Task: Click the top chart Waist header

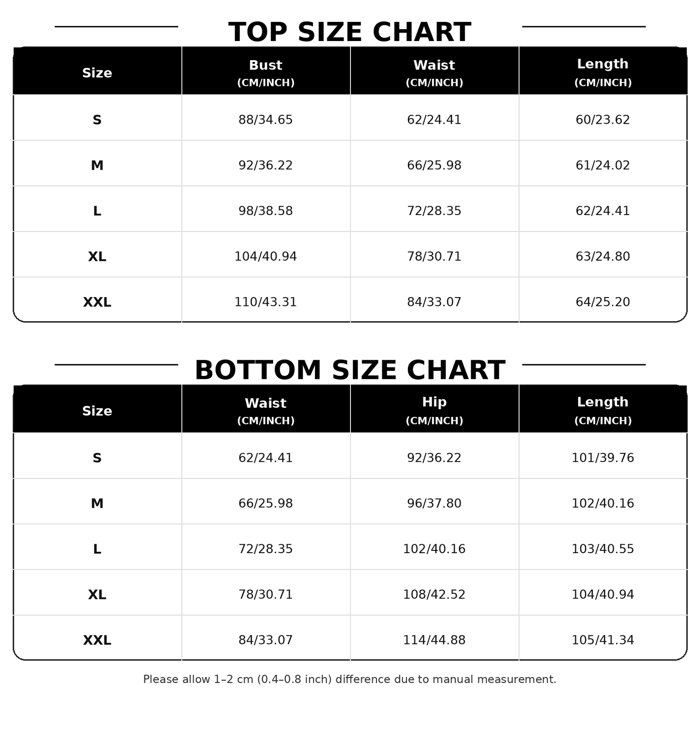Action: tap(434, 71)
